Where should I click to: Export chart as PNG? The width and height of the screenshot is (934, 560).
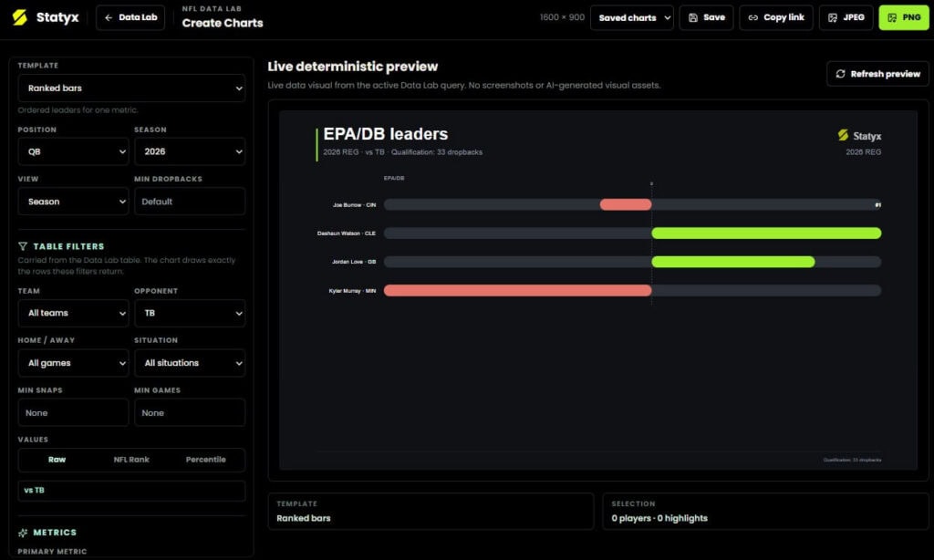[904, 17]
